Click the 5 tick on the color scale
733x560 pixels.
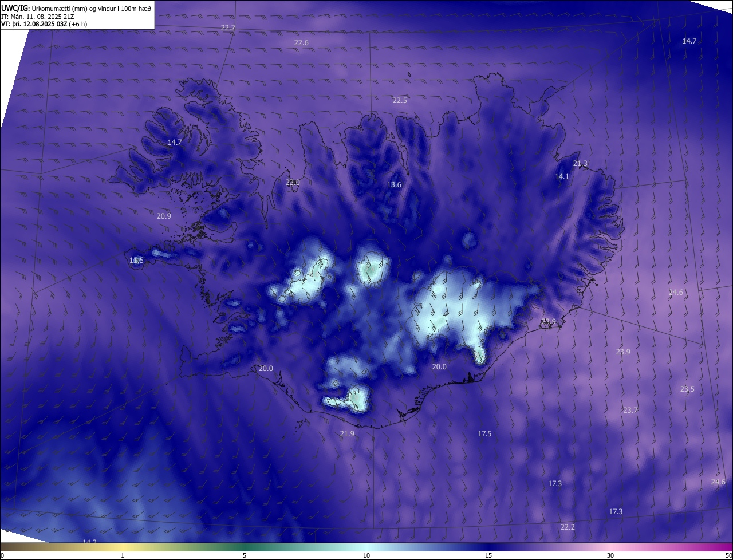[x=245, y=555]
